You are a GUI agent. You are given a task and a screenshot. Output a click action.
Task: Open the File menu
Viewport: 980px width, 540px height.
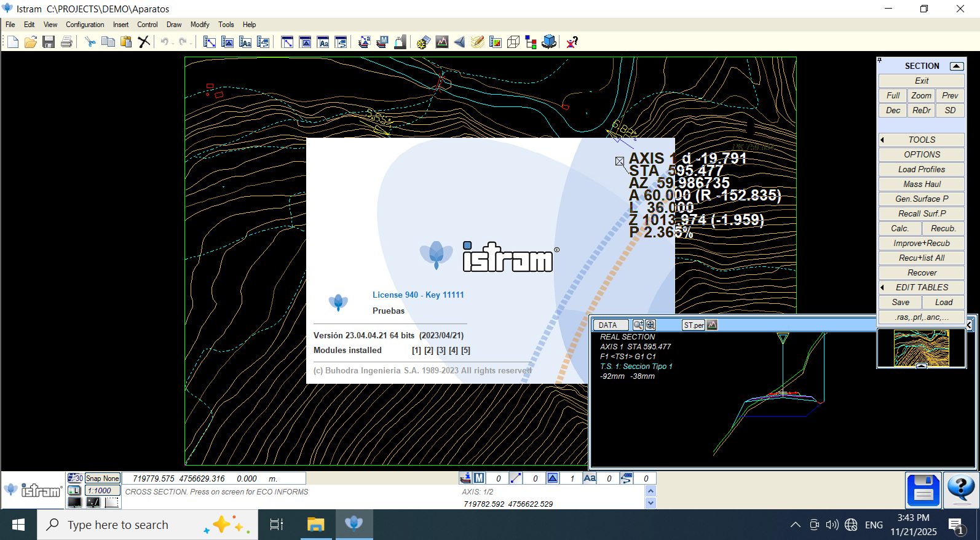pyautogui.click(x=10, y=25)
